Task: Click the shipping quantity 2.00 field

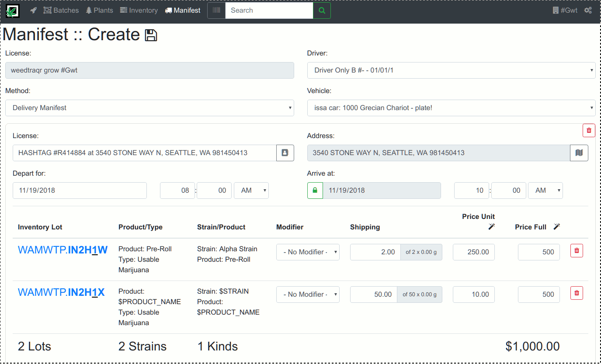Action: tap(375, 252)
